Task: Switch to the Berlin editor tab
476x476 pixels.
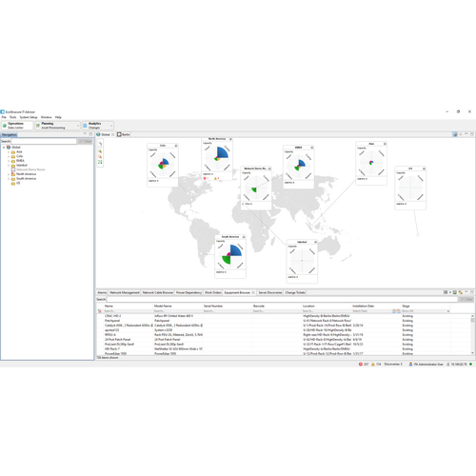Action: pos(124,134)
